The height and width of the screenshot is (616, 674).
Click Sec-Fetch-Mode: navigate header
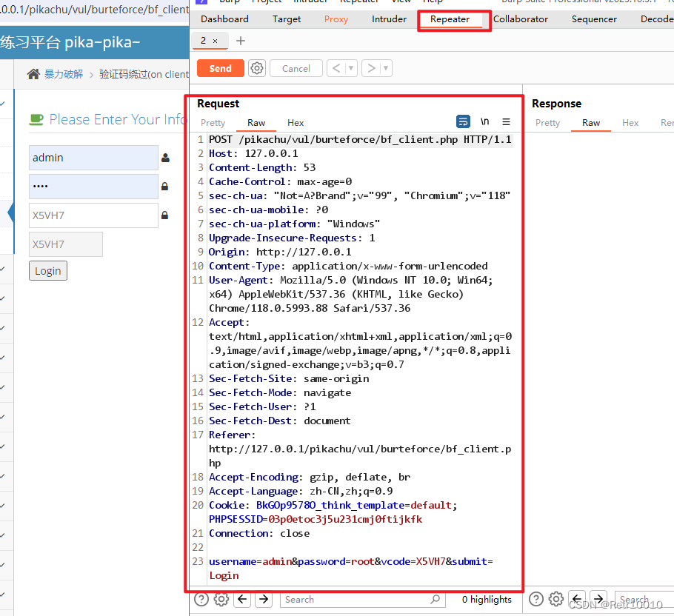(280, 392)
